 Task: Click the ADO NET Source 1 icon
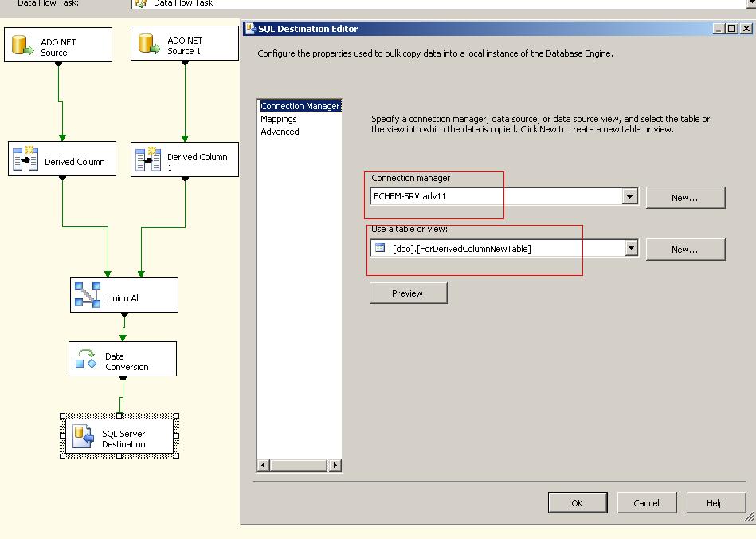coord(151,43)
